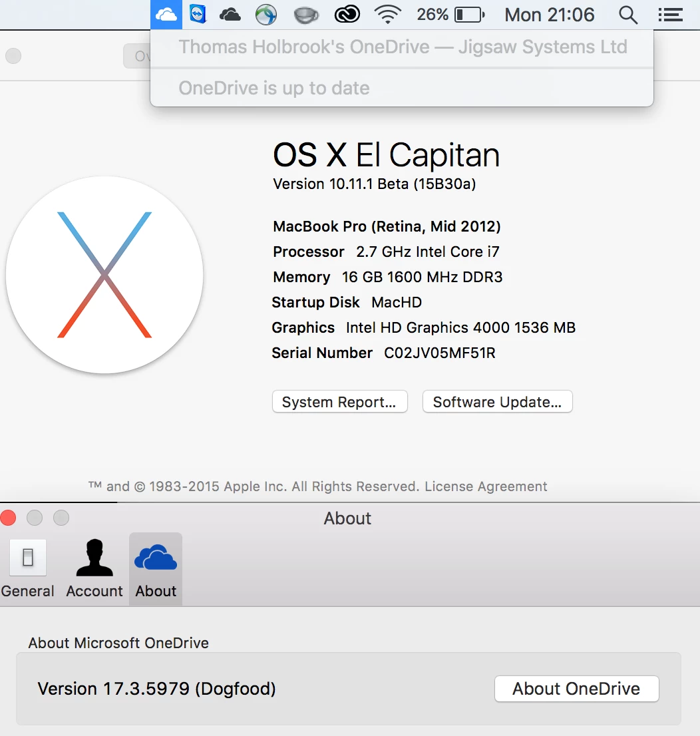Click the battery status indicator

point(470,15)
